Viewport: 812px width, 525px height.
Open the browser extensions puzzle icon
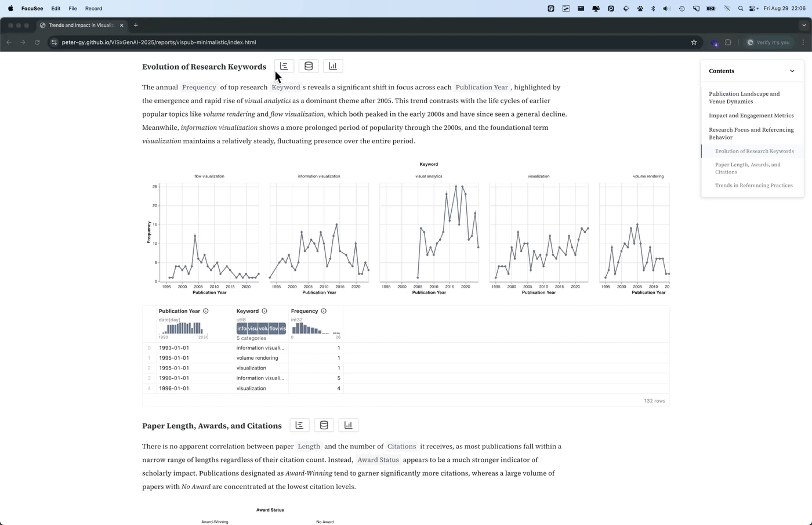pyautogui.click(x=728, y=42)
